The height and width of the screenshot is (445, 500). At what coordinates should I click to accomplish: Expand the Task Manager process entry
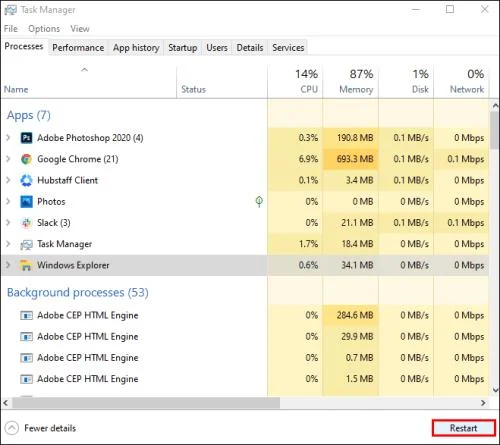click(x=8, y=244)
